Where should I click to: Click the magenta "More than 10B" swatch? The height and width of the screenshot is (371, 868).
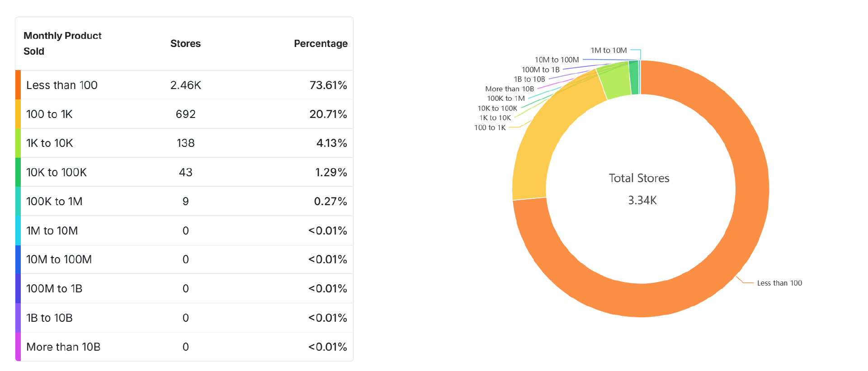coord(18,347)
